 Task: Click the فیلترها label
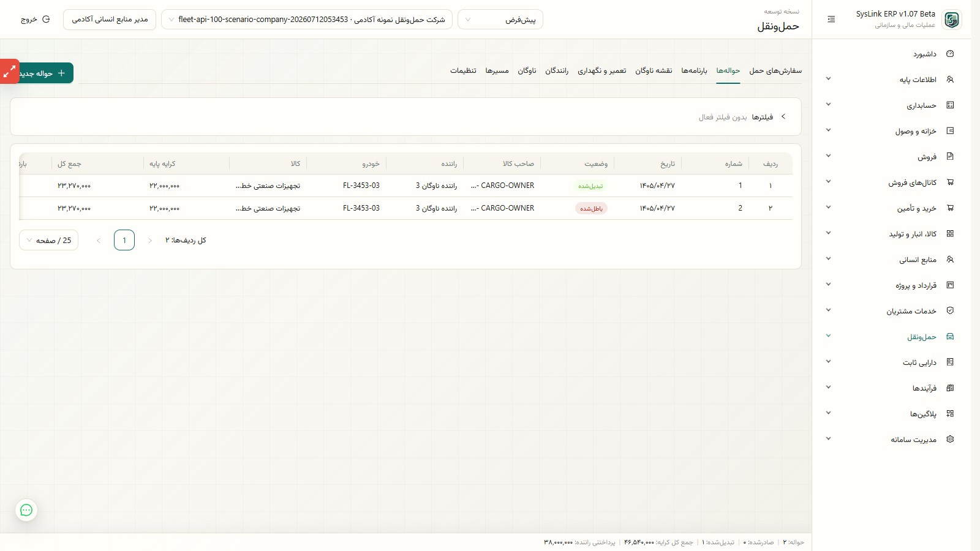(763, 117)
